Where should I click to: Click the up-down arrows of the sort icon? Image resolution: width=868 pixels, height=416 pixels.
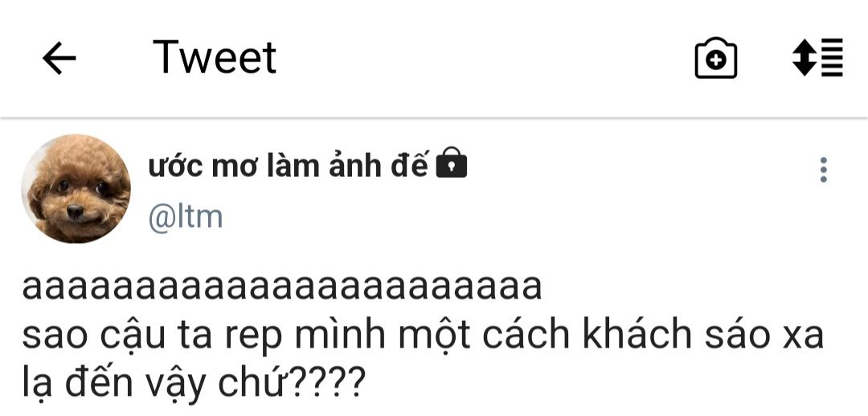pos(805,57)
